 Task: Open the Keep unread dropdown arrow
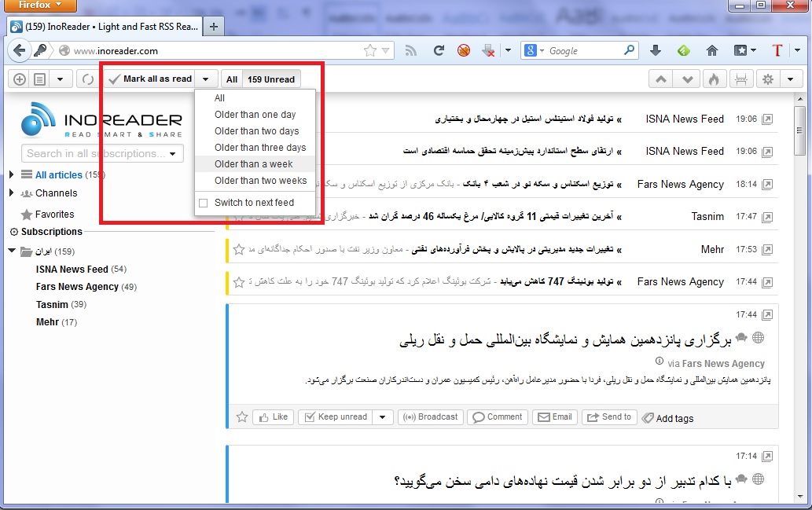(382, 416)
